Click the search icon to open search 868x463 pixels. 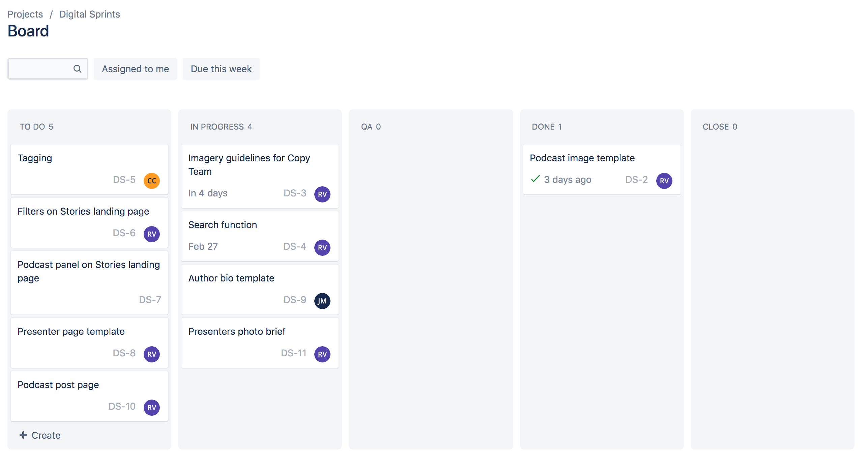[77, 69]
